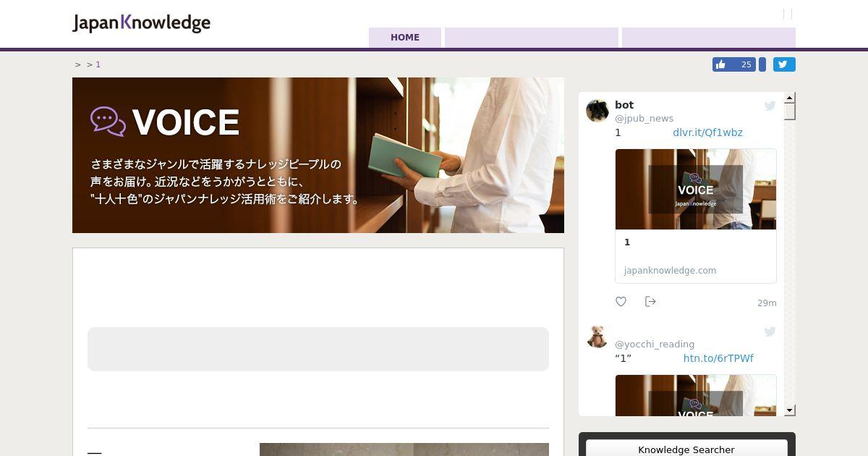
Task: Click the gray rounded box in article
Action: tap(318, 349)
